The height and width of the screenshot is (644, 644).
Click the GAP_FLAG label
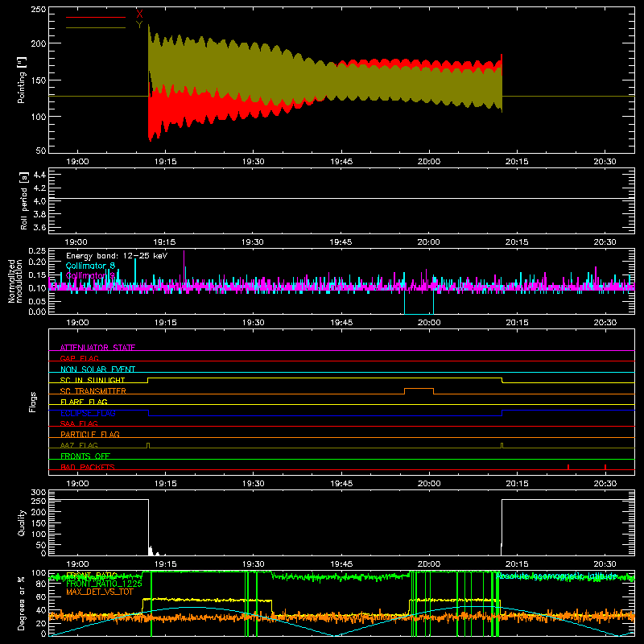pos(79,358)
